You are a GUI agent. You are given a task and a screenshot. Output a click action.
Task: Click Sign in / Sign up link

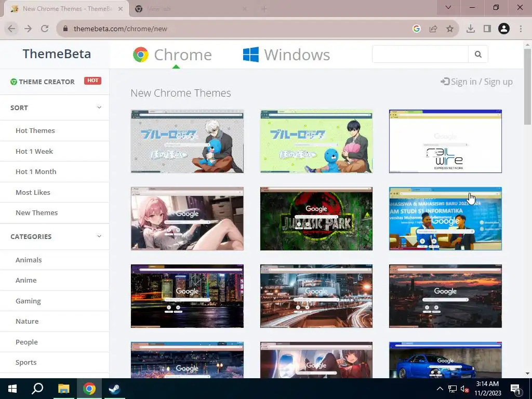(476, 82)
